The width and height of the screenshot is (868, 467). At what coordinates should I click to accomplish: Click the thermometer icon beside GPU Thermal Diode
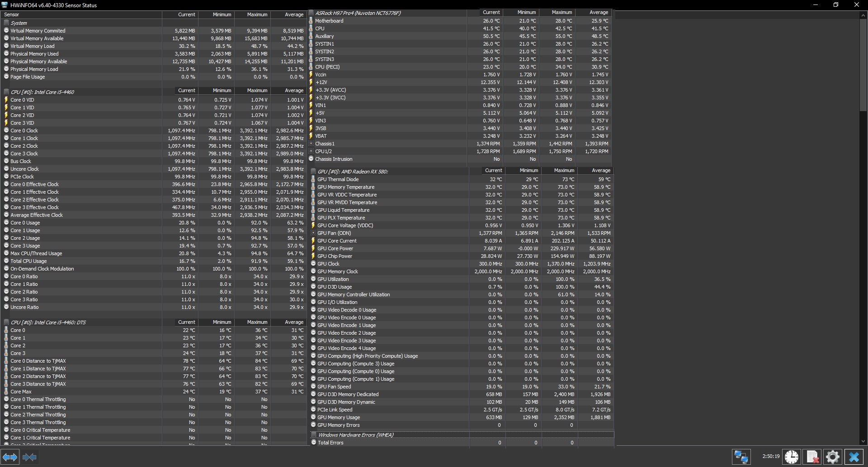313,179
